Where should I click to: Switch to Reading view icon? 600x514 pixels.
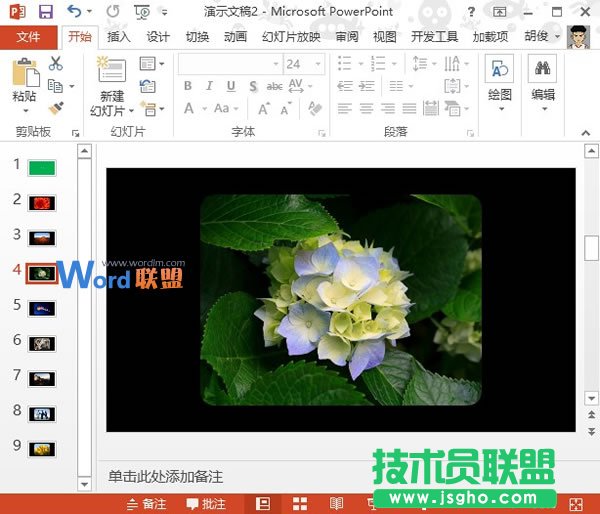click(x=336, y=504)
